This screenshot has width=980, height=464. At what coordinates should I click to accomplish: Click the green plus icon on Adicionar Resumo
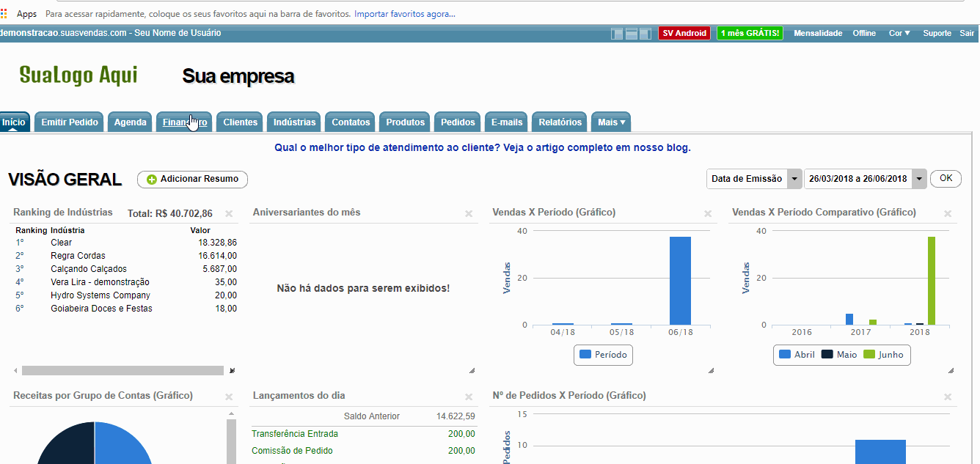pyautogui.click(x=152, y=180)
